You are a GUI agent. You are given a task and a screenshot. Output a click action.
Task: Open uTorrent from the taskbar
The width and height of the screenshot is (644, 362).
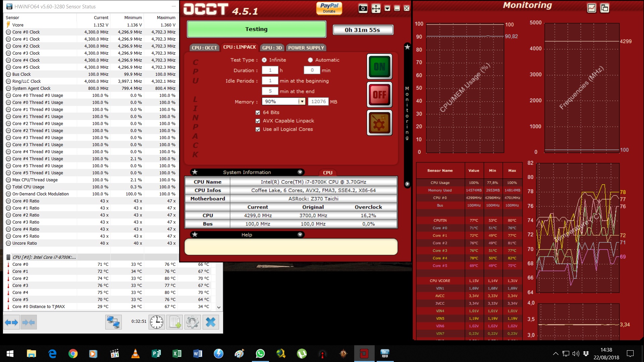point(302,354)
